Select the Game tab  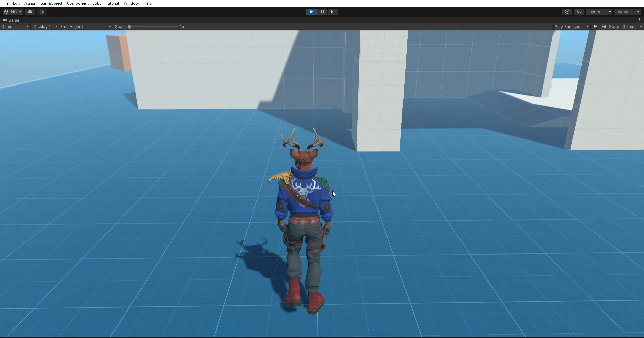[11, 20]
